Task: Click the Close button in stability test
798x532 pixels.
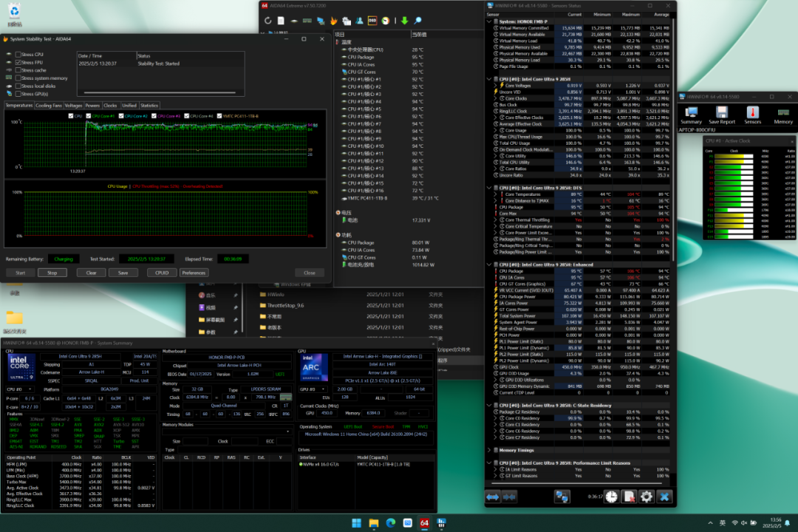Action: tap(310, 273)
